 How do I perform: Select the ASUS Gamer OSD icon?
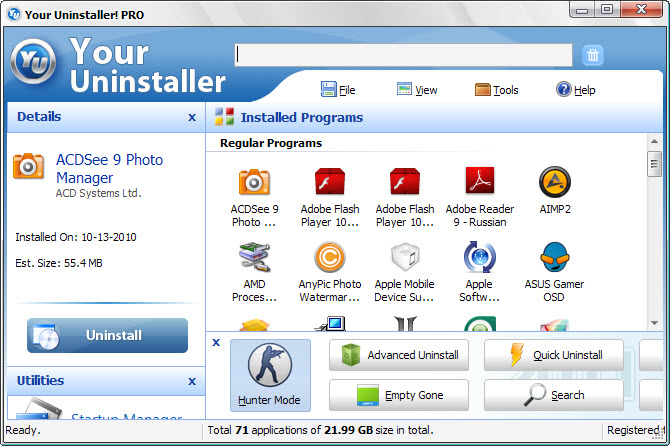pyautogui.click(x=555, y=257)
